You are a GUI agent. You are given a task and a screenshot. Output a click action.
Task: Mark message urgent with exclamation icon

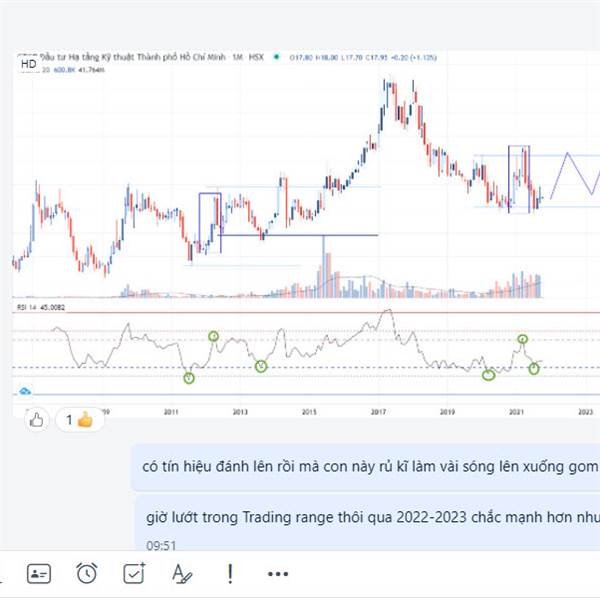pos(229,573)
